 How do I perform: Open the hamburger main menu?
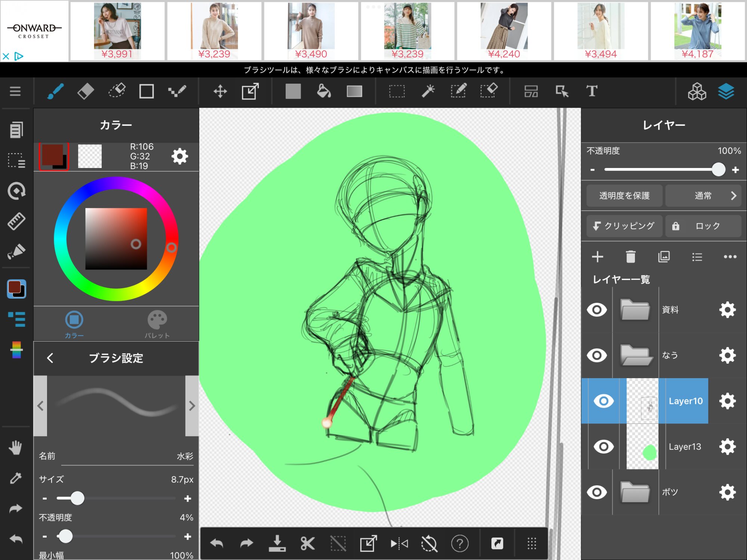point(15,91)
